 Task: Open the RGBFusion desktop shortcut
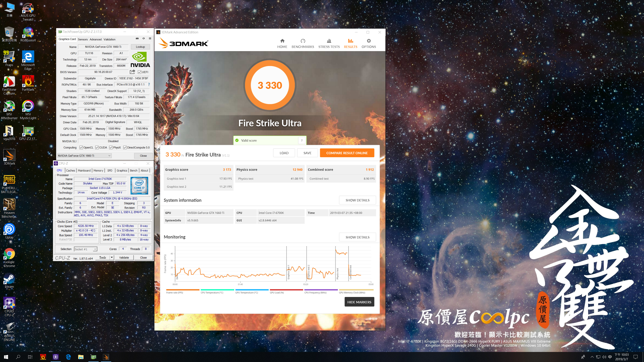click(28, 35)
